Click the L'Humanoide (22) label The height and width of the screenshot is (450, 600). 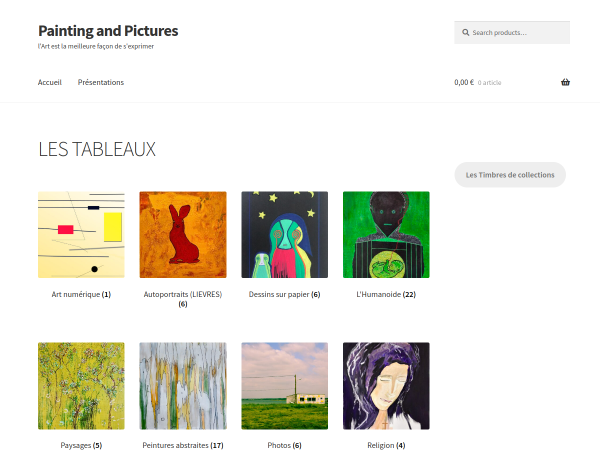pyautogui.click(x=386, y=294)
